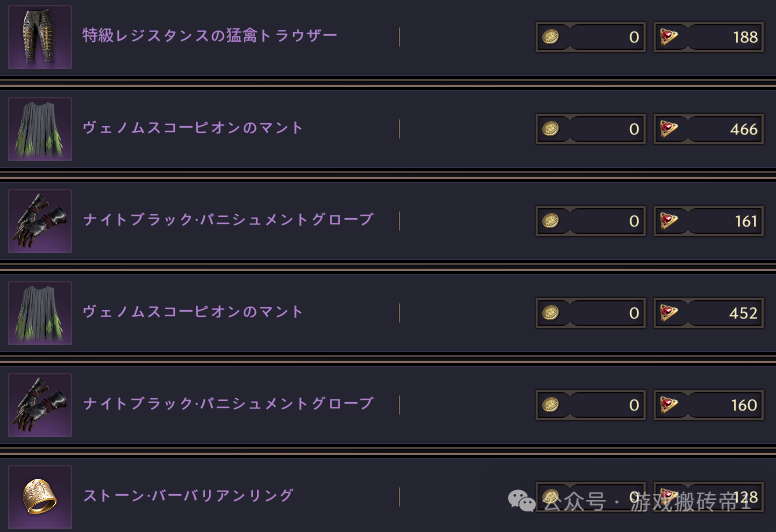Image resolution: width=776 pixels, height=532 pixels.
Task: Click ヴェノムスコーピオンのマント name priced 452
Action: 193,312
